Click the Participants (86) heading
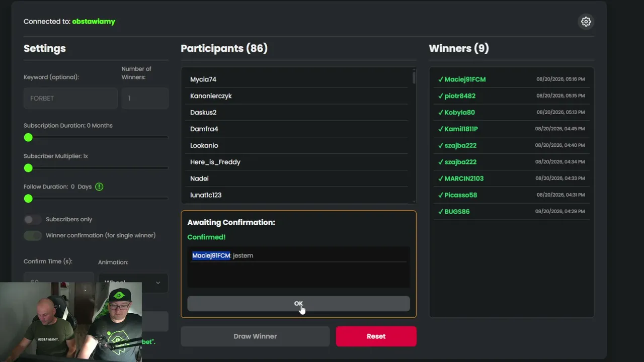Screen dimensions: 644x362 [224, 48]
